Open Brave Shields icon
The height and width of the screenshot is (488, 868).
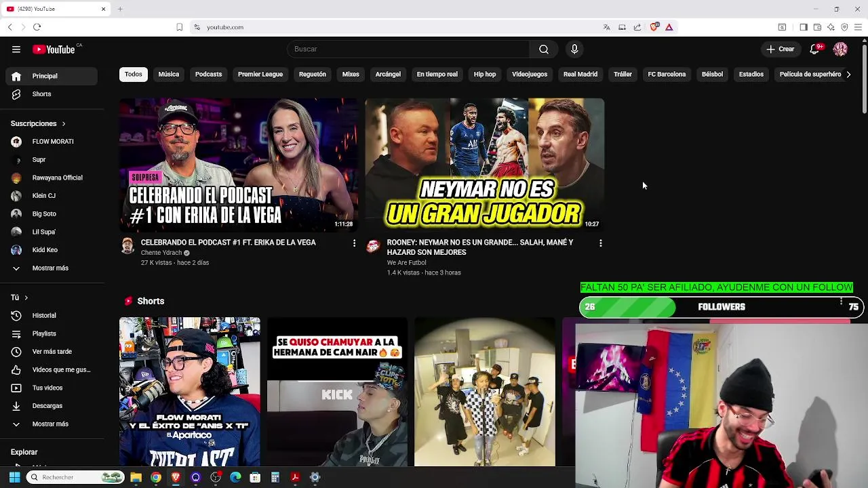pos(654,27)
